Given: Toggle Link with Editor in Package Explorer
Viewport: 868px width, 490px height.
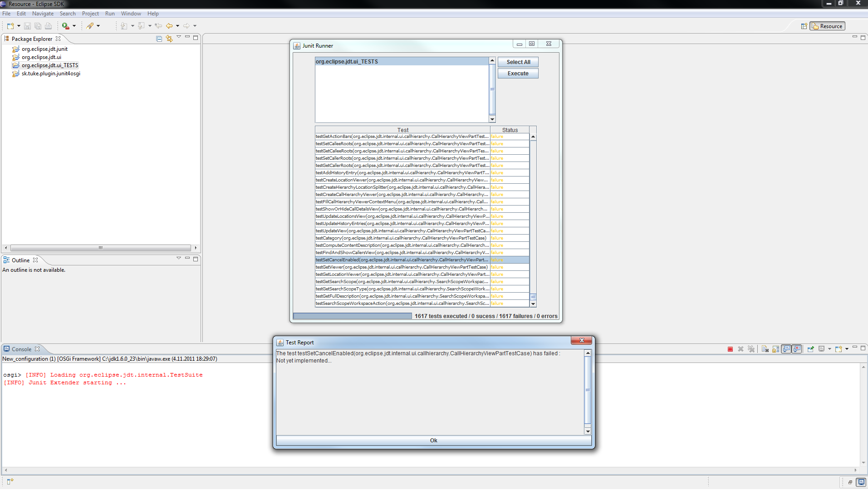Looking at the screenshot, I should pos(169,39).
